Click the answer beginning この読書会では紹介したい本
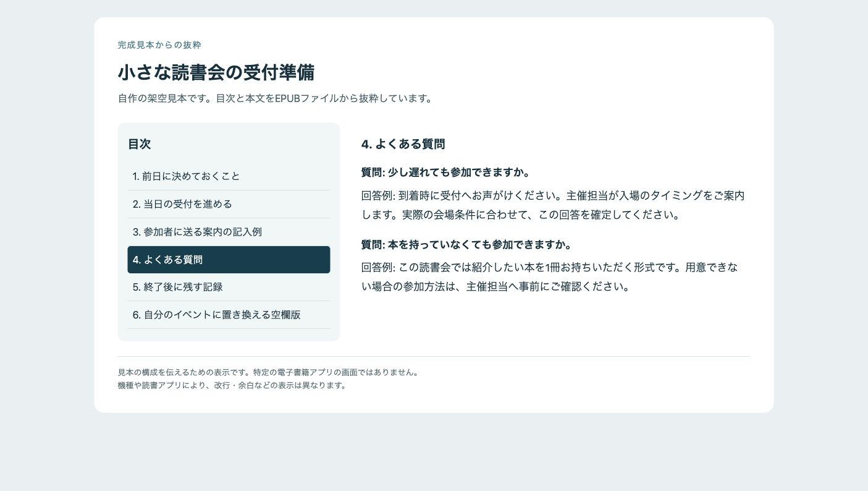Viewport: 868px width, 491px height. pyautogui.click(x=550, y=277)
